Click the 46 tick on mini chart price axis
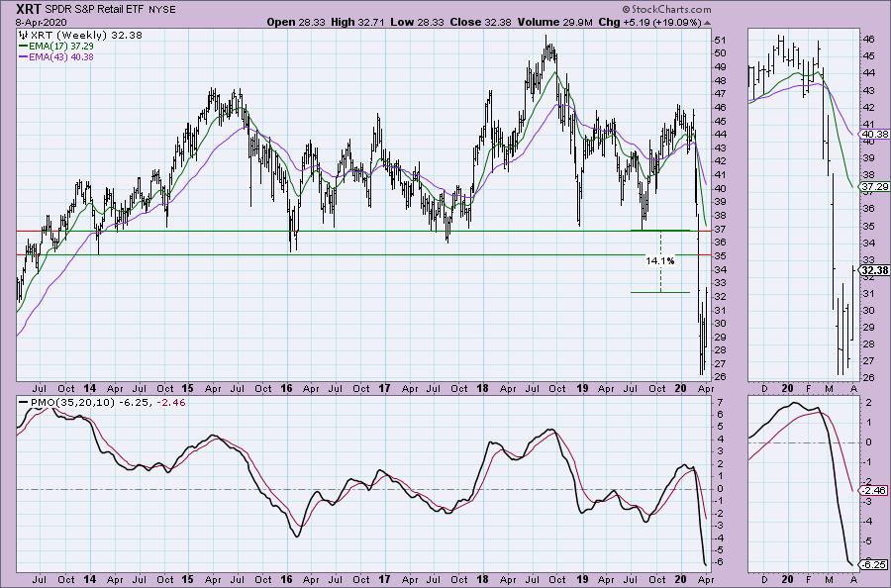Image resolution: width=891 pixels, height=588 pixels. click(869, 40)
